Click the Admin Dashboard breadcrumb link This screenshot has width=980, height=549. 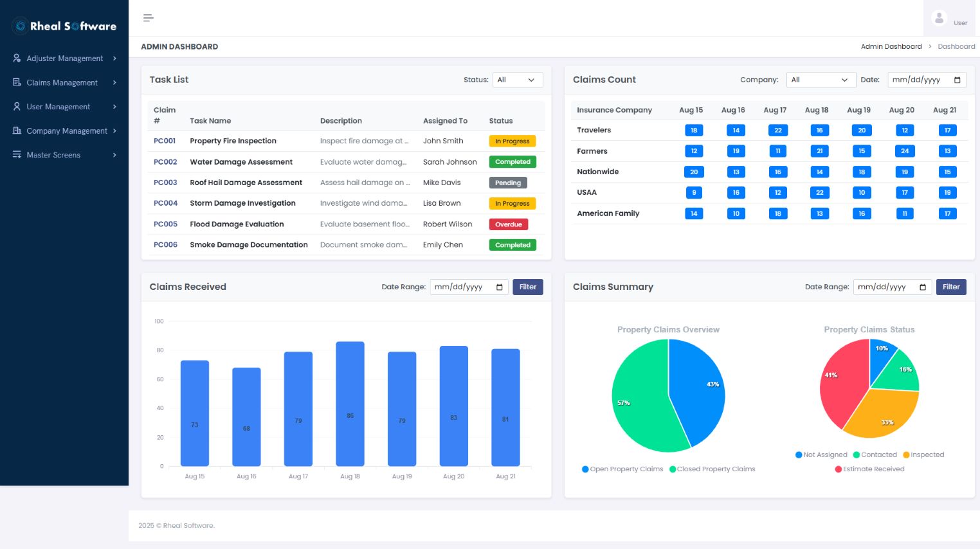tap(891, 46)
